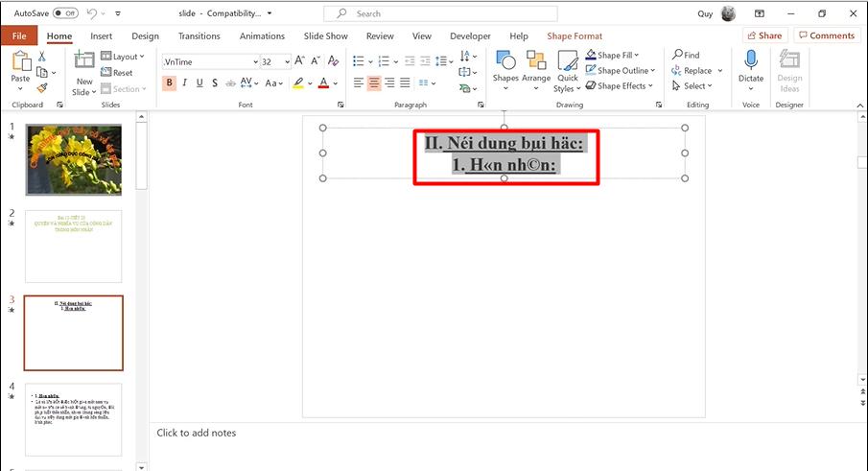868x471 pixels.
Task: Open the Comments pane button
Action: coord(826,35)
